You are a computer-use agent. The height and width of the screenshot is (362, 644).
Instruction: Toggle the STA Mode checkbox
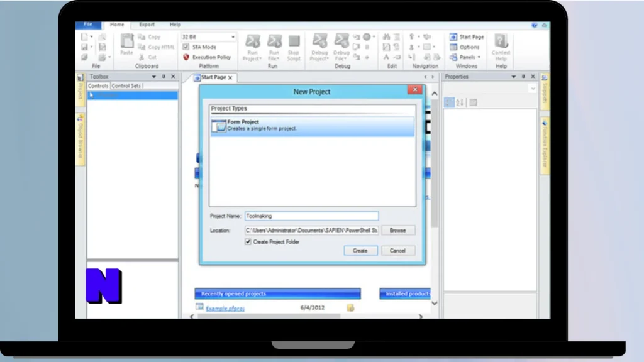(x=186, y=47)
